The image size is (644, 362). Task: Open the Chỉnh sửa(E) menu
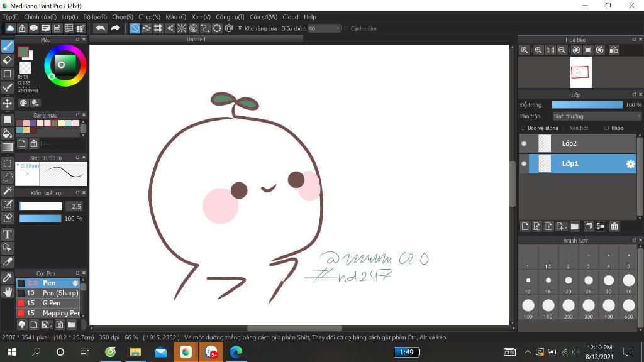40,17
